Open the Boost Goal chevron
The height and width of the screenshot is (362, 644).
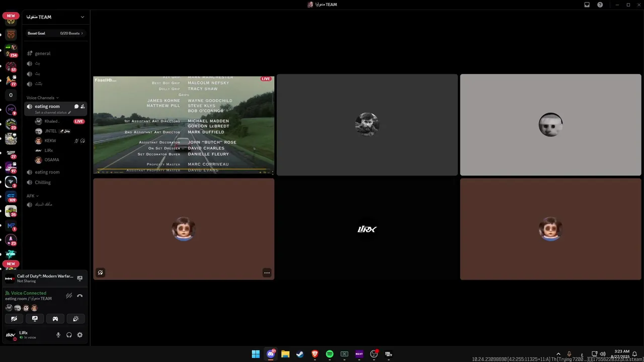82,33
